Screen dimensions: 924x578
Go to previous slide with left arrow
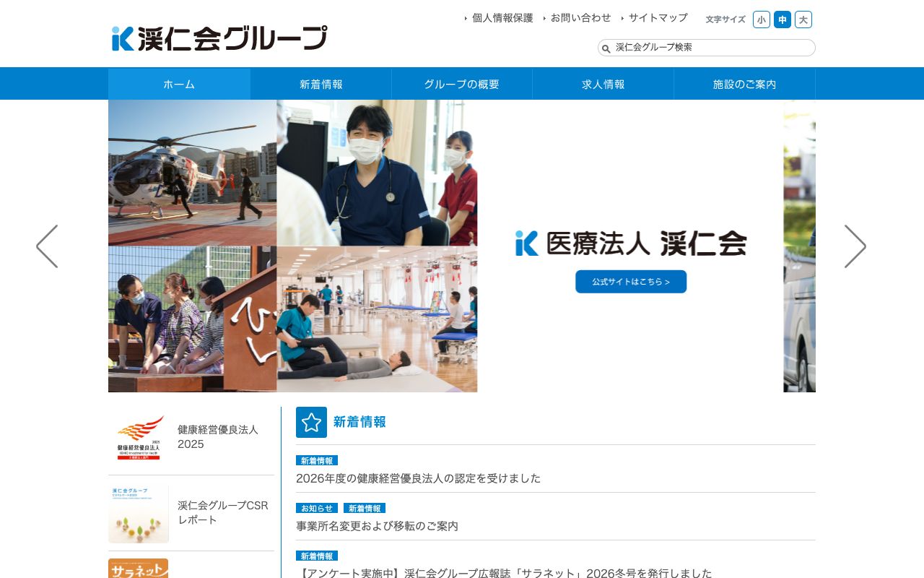[46, 246]
